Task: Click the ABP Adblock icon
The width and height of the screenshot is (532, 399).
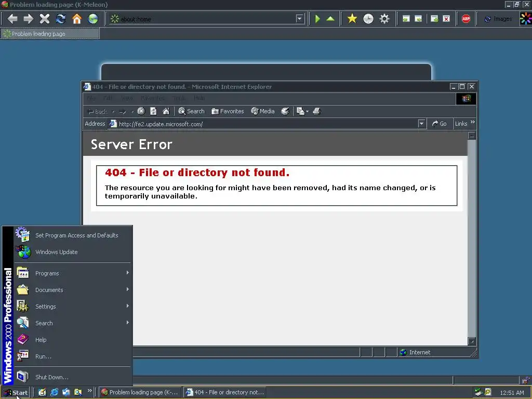Action: coord(466,19)
